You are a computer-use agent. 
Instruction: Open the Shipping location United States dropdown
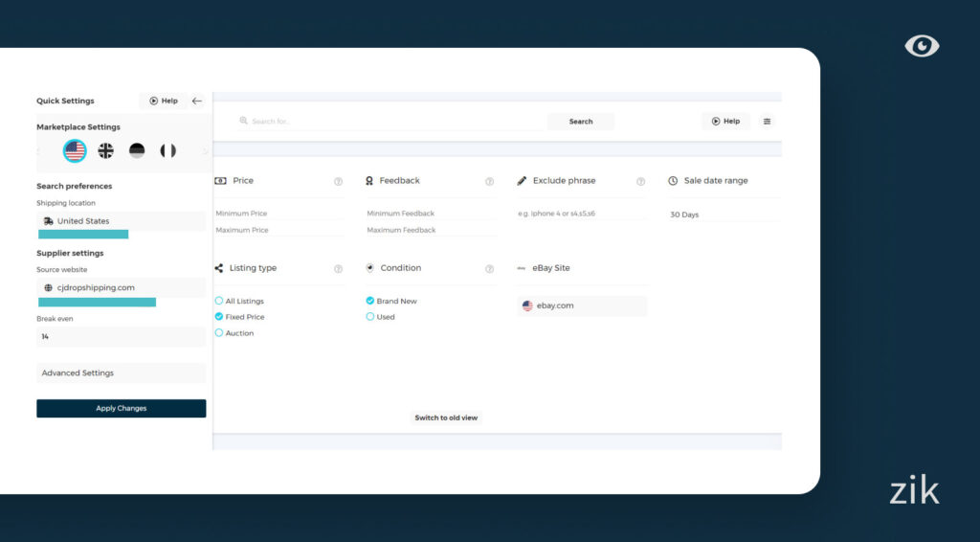coord(121,221)
